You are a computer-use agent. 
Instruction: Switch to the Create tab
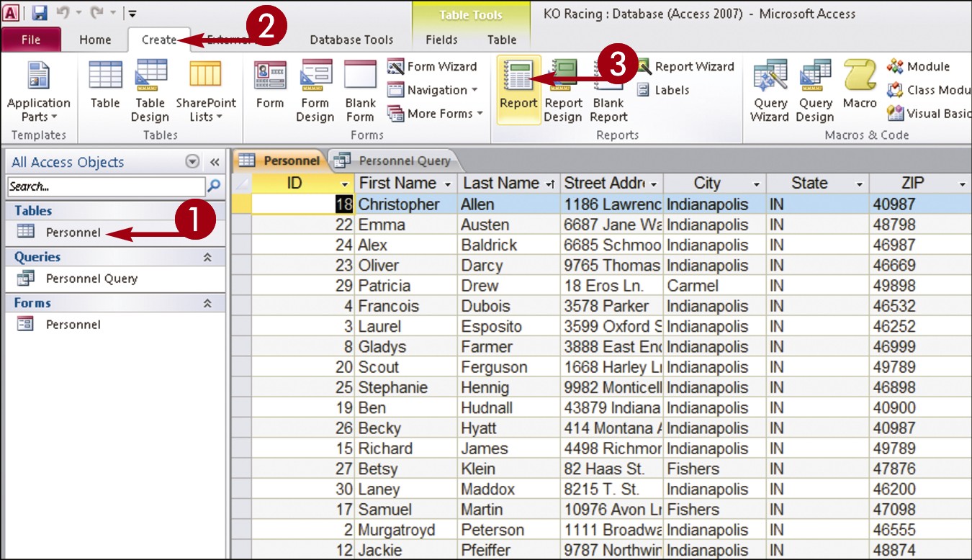click(x=159, y=40)
